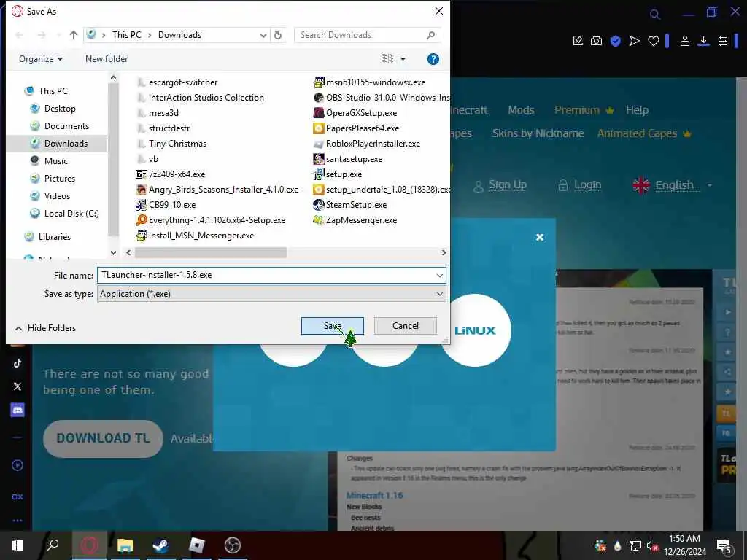Select Videos in the navigation pane
Viewport: 747px width, 560px height.
pyautogui.click(x=57, y=196)
